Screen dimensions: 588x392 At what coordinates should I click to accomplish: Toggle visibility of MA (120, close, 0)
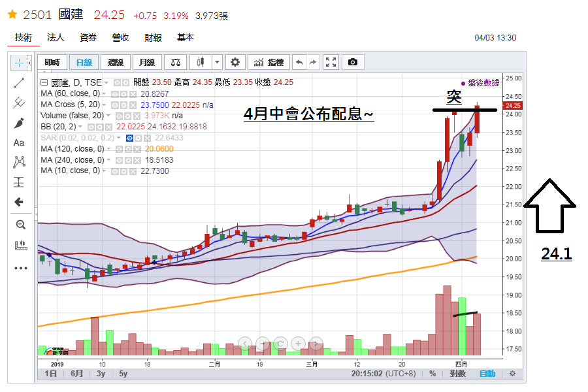pyautogui.click(x=120, y=150)
